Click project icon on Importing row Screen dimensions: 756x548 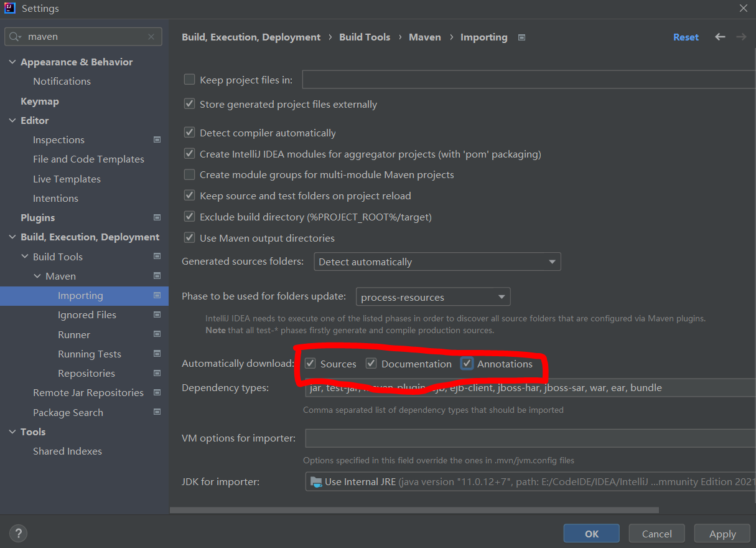[157, 296]
